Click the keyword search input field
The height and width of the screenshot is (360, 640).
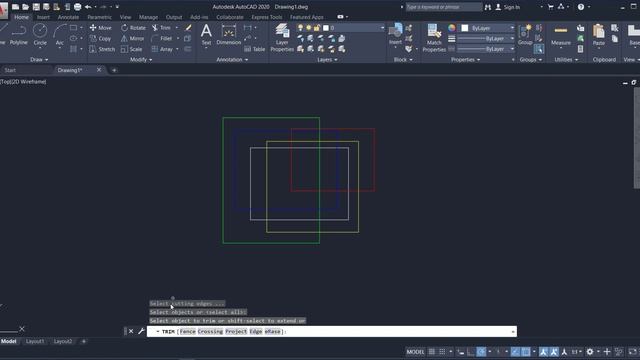pos(444,7)
